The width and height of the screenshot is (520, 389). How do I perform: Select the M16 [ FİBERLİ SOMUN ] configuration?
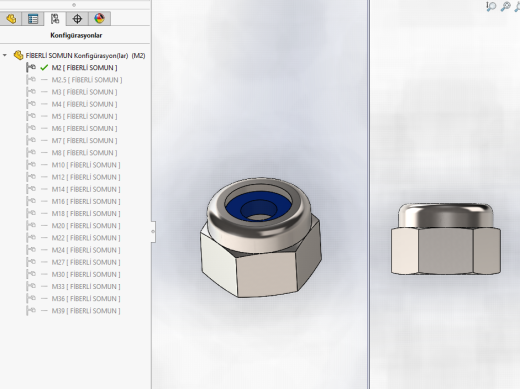[x=86, y=201]
